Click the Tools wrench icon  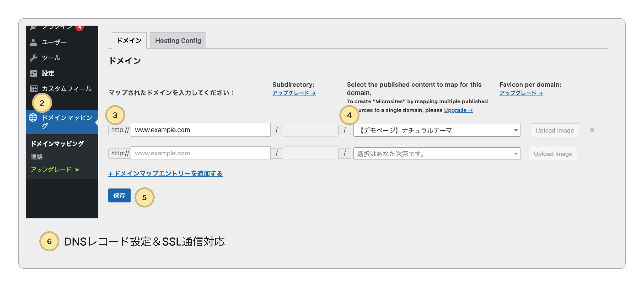33,58
